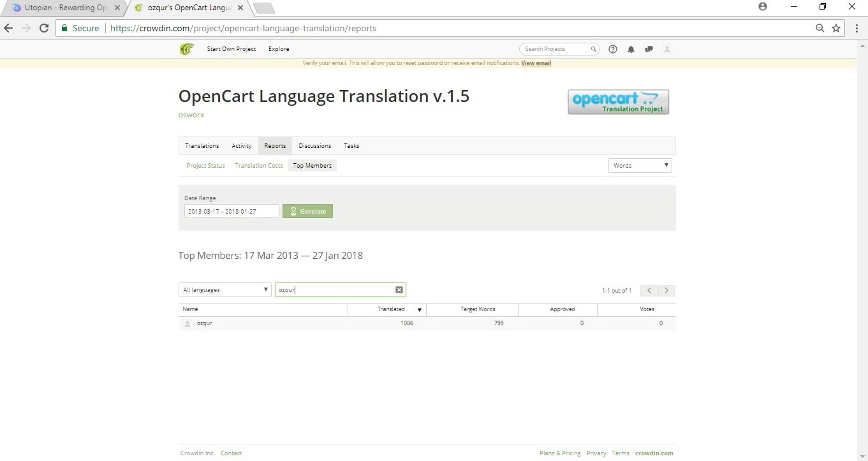This screenshot has width=868, height=461.
Task: Go to next page of members
Action: pyautogui.click(x=666, y=291)
